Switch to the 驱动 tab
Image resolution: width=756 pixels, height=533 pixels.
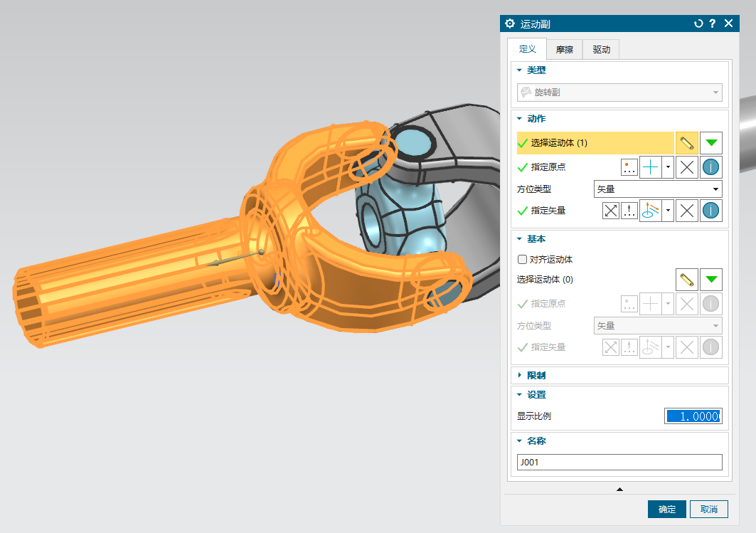[601, 50]
